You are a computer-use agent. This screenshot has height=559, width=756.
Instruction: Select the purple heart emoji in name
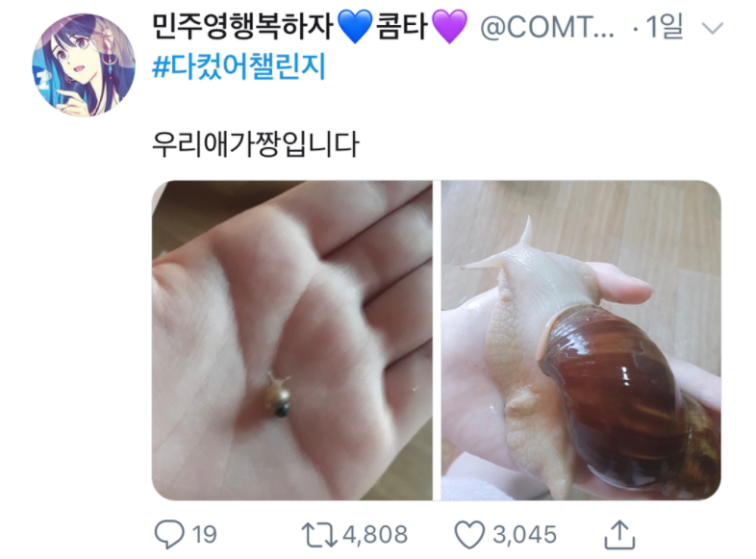click(449, 27)
